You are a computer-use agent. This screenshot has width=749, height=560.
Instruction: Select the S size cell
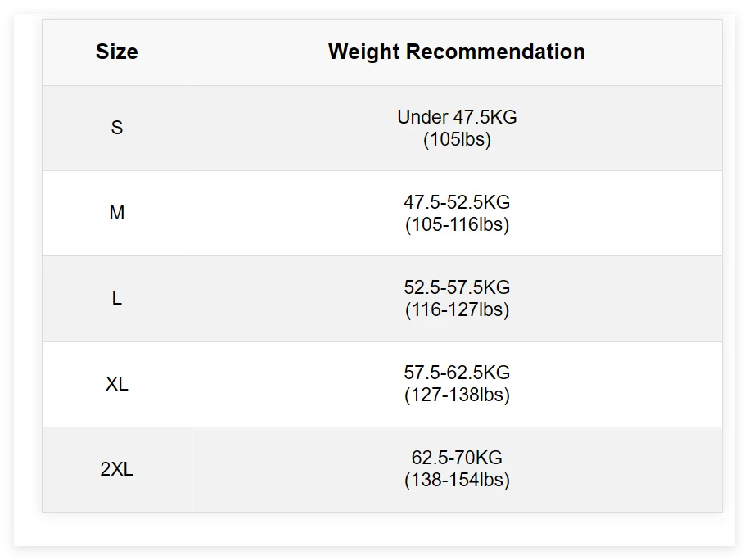click(116, 129)
